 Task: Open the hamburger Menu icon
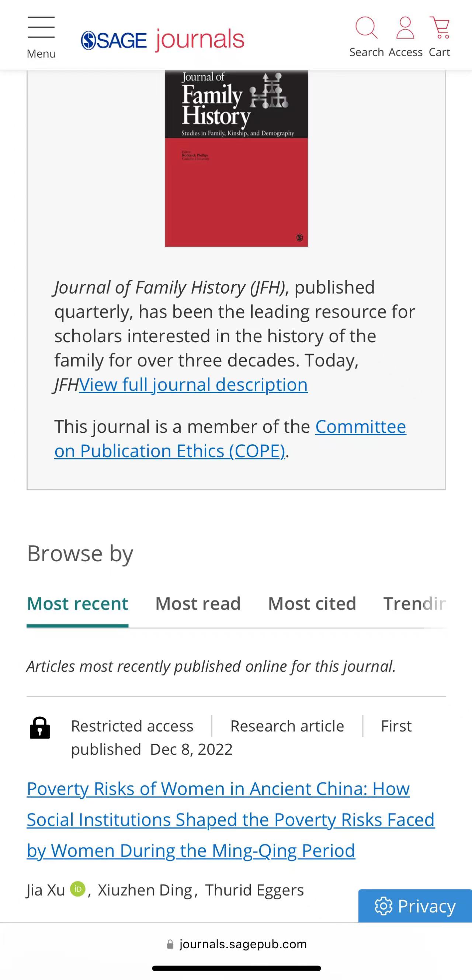pos(41,28)
